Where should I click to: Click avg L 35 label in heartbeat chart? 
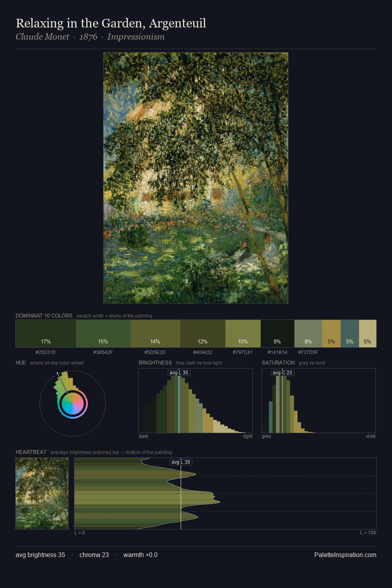coord(181,462)
